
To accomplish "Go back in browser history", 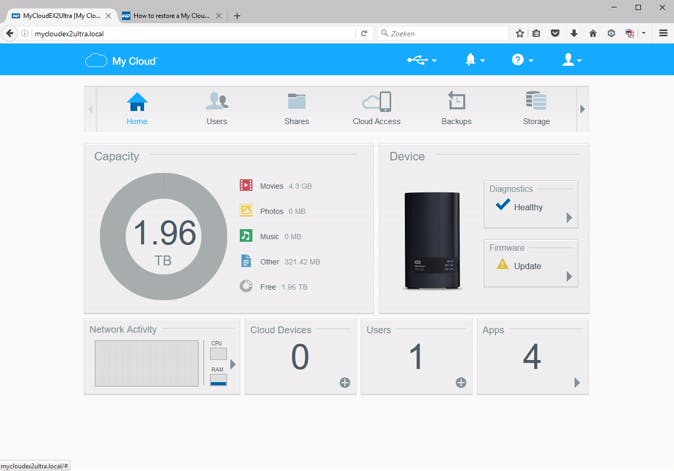I will pyautogui.click(x=10, y=33).
